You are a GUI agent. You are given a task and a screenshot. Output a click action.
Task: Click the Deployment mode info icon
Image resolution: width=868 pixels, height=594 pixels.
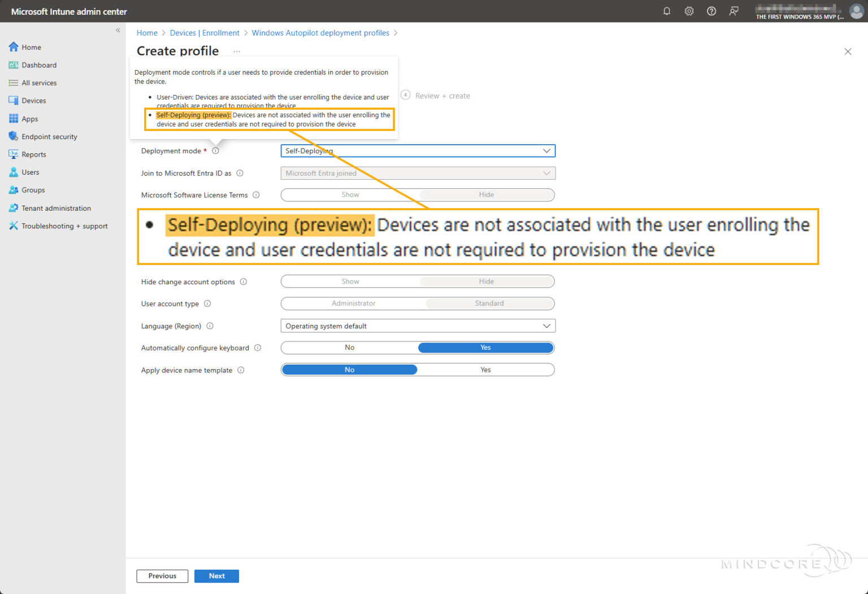215,151
